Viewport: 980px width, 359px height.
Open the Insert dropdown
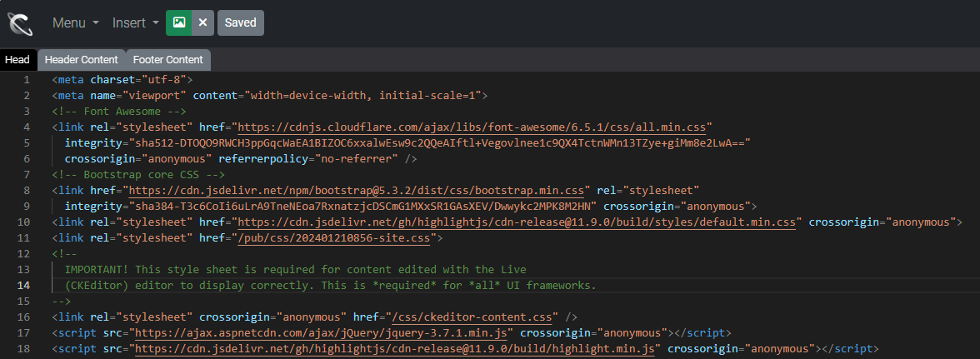click(136, 22)
